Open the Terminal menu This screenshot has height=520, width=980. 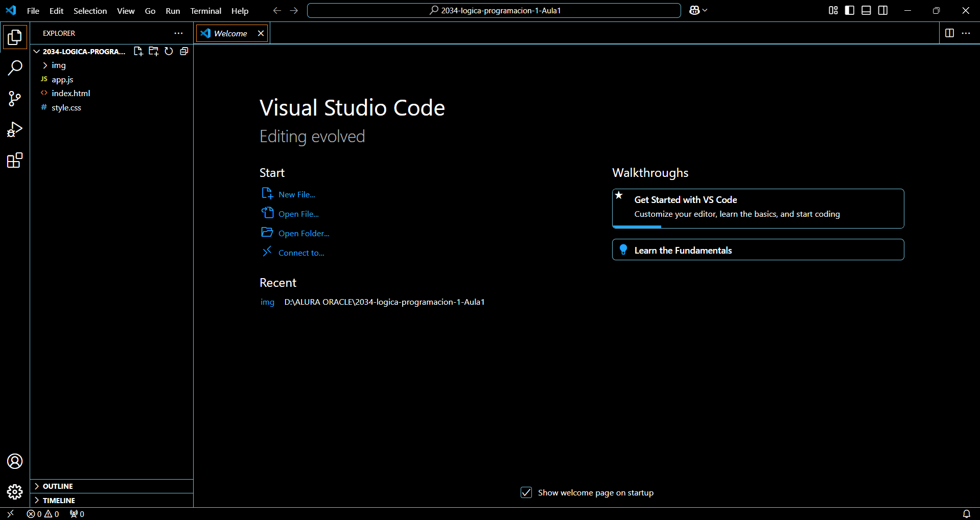tap(206, 11)
